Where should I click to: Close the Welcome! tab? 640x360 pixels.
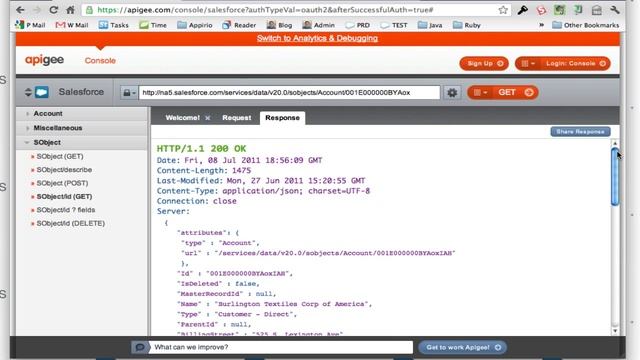(x=207, y=118)
